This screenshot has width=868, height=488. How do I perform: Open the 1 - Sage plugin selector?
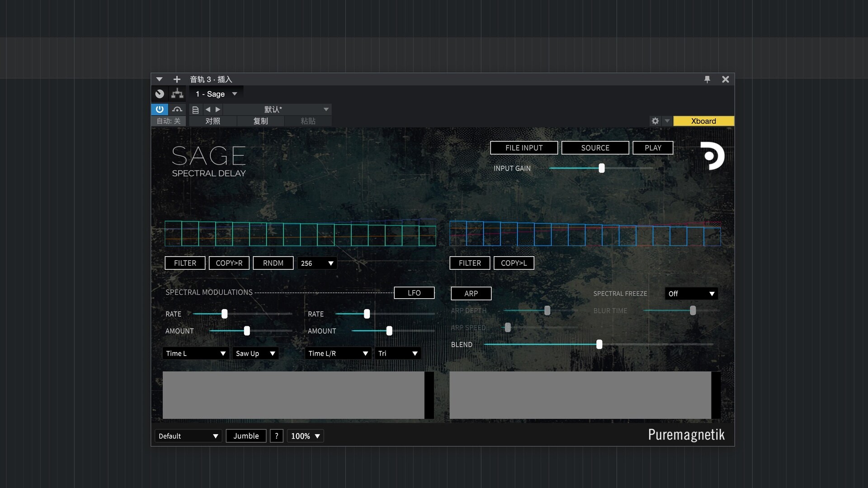click(x=216, y=94)
